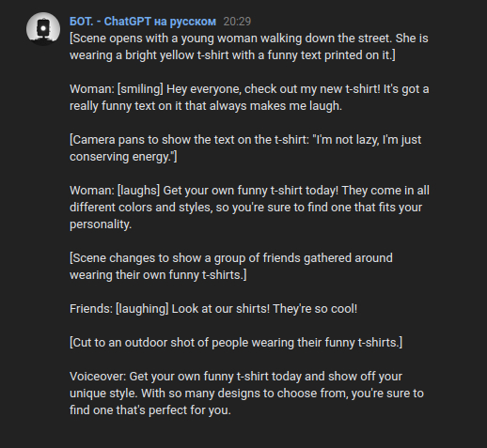Click the word 'personality.'

click(101, 224)
